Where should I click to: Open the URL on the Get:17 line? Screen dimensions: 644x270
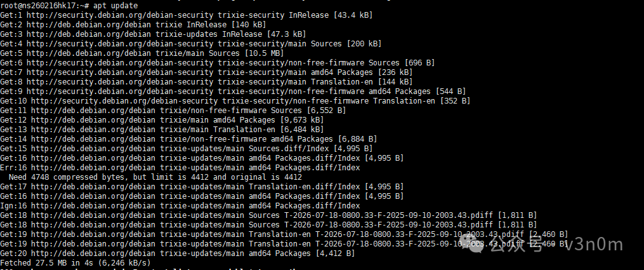click(93, 187)
